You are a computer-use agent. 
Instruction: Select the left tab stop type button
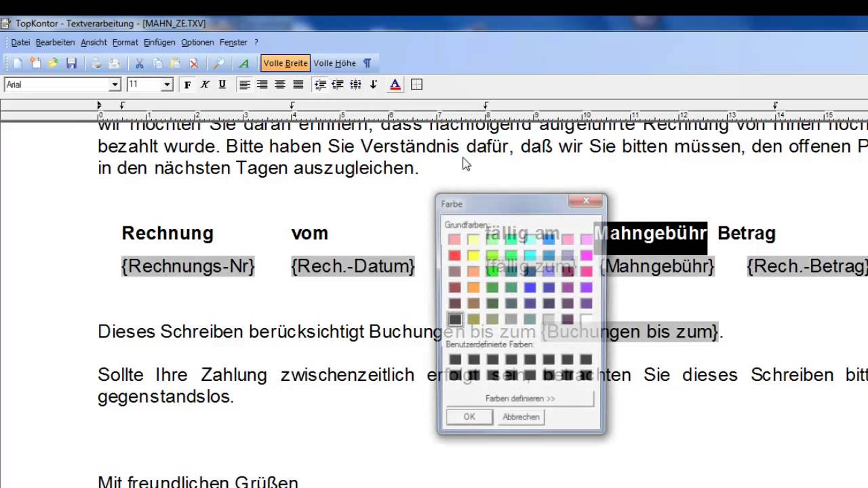pos(320,85)
